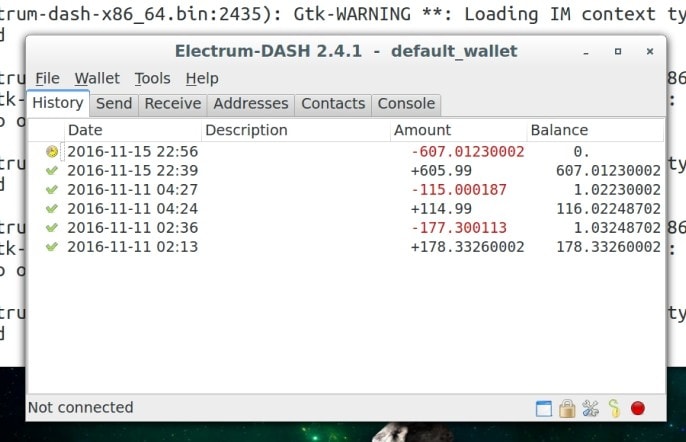Select the 2016-11-11 02:36 transaction date
Viewport: 686px width, 442px height.
[133, 228]
